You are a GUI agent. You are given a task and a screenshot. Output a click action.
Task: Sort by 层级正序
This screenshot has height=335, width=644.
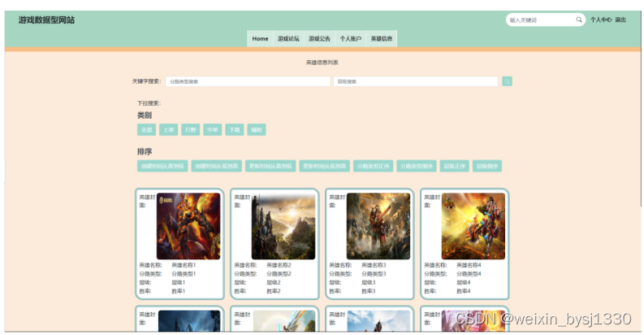pos(454,166)
